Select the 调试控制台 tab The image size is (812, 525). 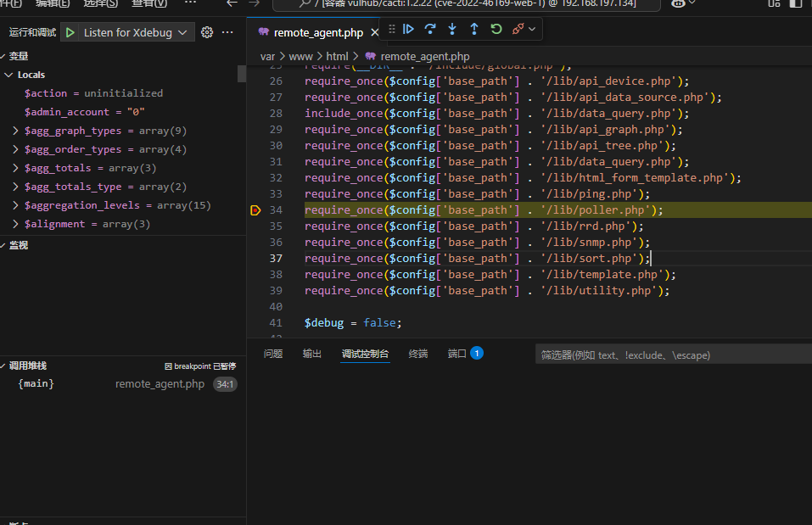coord(365,355)
